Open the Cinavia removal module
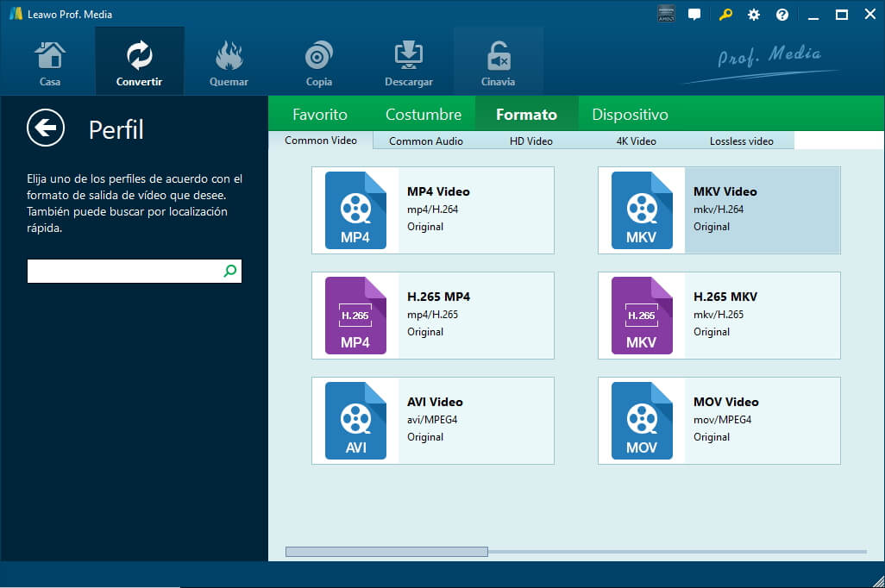This screenshot has width=885, height=588. point(499,63)
